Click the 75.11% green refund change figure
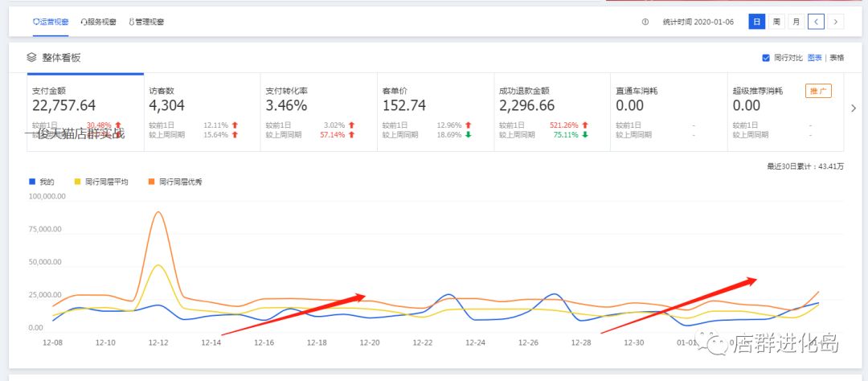Image resolution: width=868 pixels, height=381 pixels. 566,134
